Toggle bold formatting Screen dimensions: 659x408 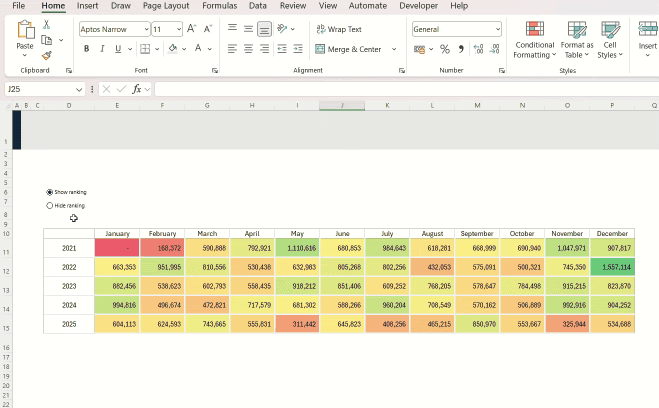[x=87, y=49]
